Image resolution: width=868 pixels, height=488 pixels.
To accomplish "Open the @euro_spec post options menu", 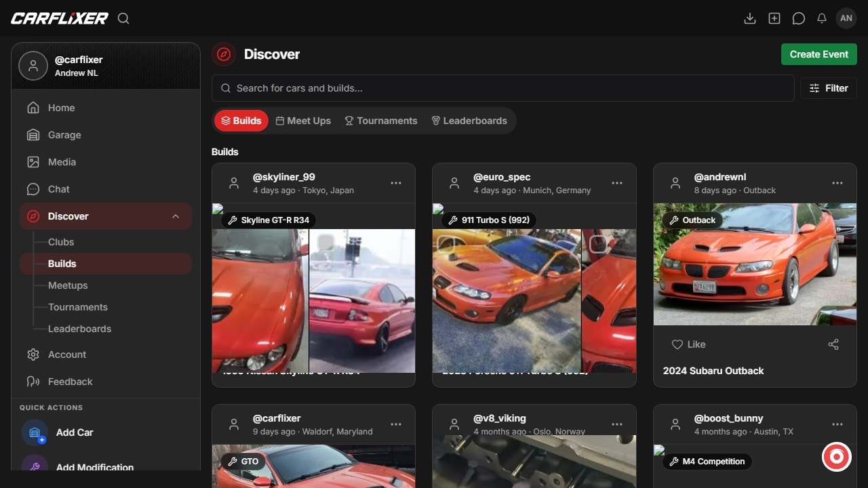I will click(x=617, y=183).
